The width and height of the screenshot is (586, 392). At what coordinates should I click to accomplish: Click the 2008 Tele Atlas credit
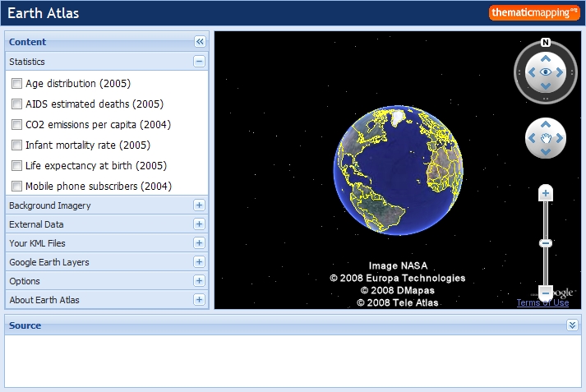(398, 302)
